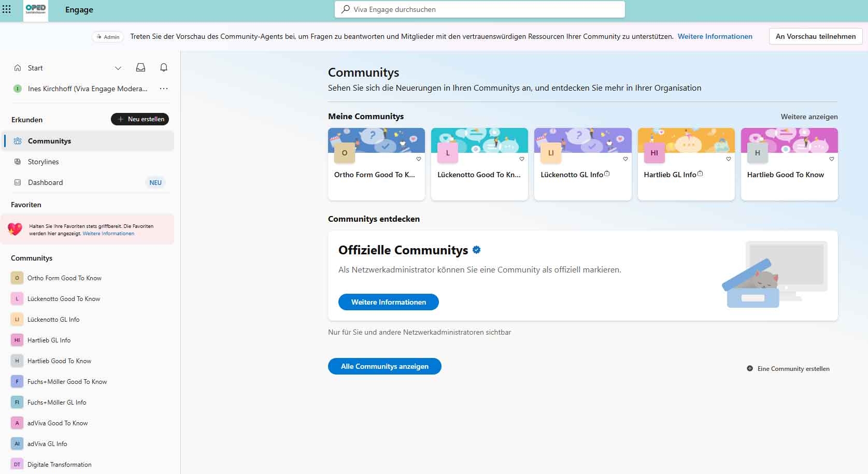Click the OPED company logo

coord(36,10)
